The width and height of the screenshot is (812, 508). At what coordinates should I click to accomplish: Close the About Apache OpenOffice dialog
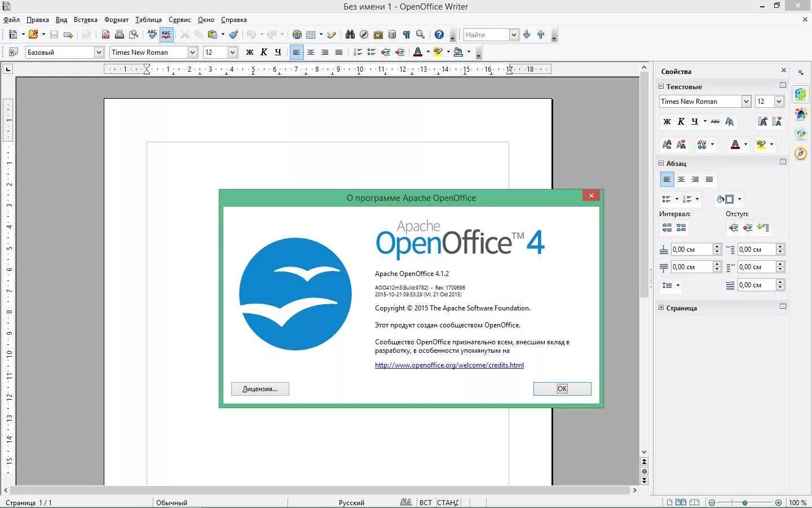[x=591, y=195]
